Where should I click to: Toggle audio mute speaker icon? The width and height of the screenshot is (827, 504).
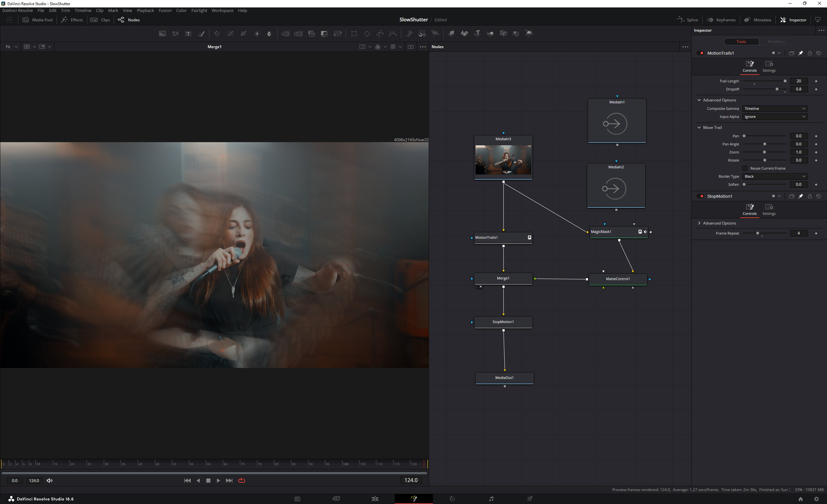coord(50,480)
